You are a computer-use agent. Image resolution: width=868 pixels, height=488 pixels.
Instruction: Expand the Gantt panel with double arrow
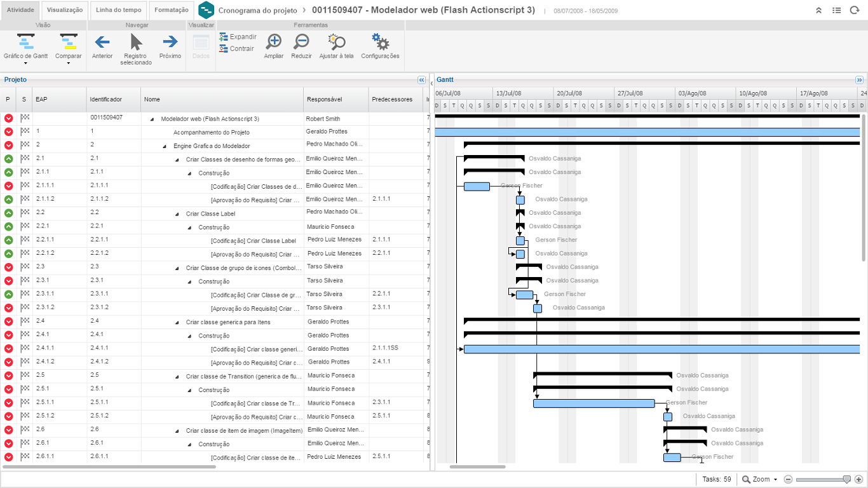point(859,80)
